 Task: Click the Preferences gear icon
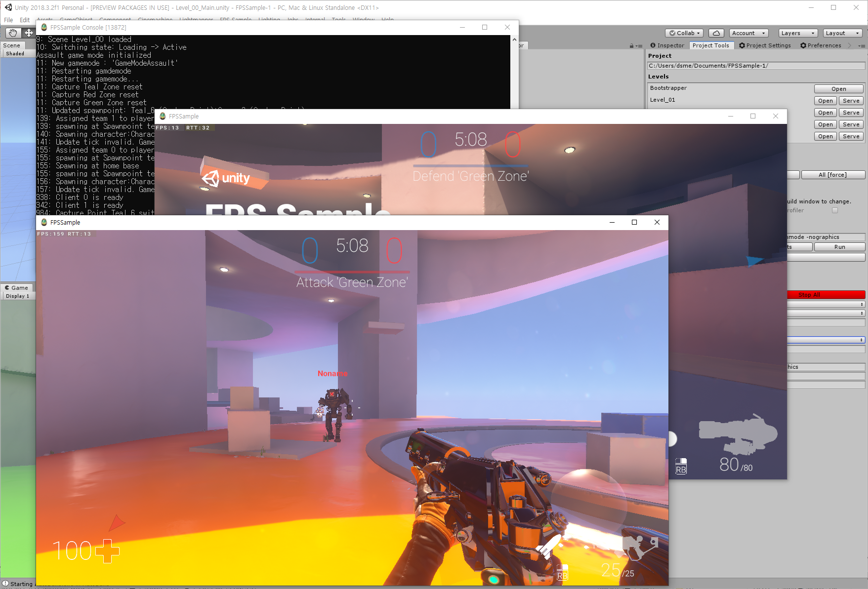pyautogui.click(x=803, y=45)
